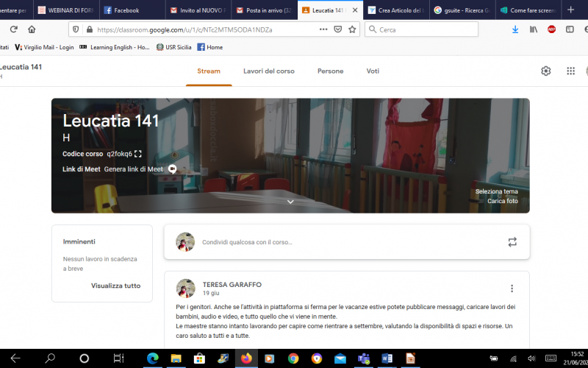
Task: Open the three-dot menu on Teresa Garaffo's post
Action: [512, 289]
